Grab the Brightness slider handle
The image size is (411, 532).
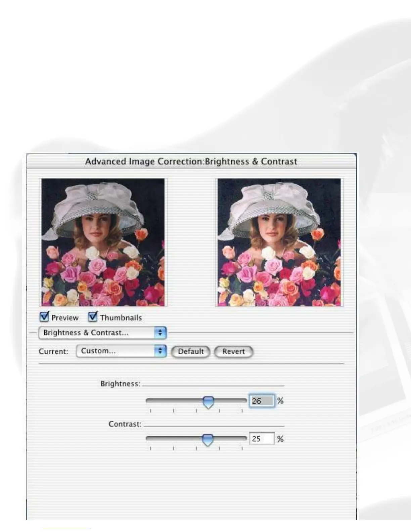pyautogui.click(x=209, y=402)
